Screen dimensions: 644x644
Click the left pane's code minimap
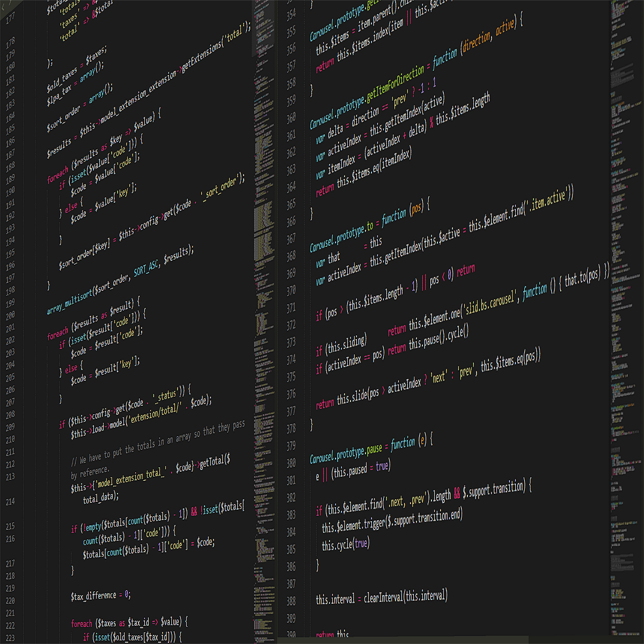click(x=263, y=322)
